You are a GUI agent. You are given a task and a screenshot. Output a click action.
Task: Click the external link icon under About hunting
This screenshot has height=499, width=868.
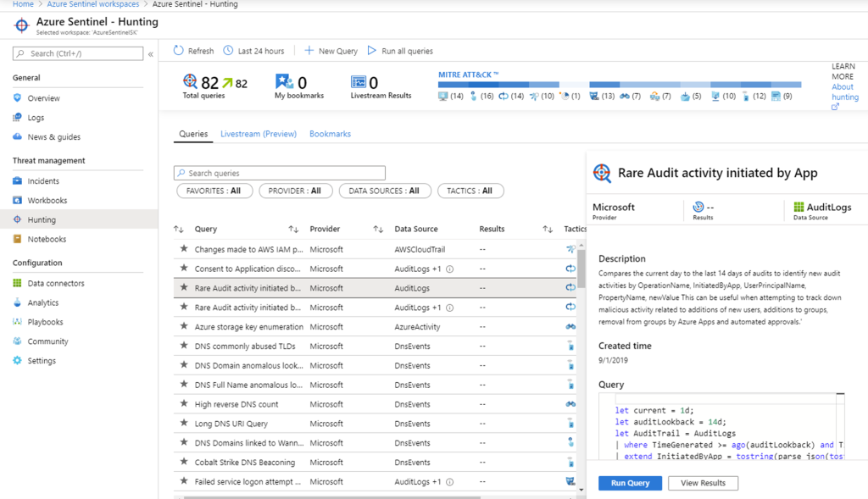pyautogui.click(x=835, y=107)
